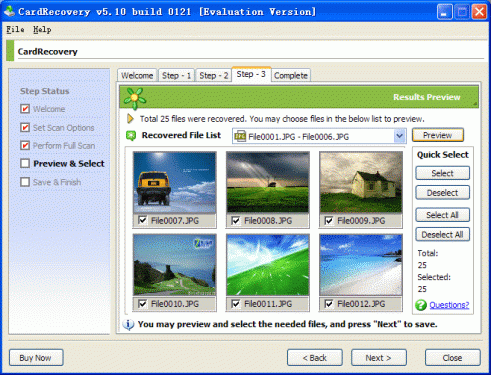
Task: Select the stormy field thumbnail File0008
Action: (x=267, y=182)
